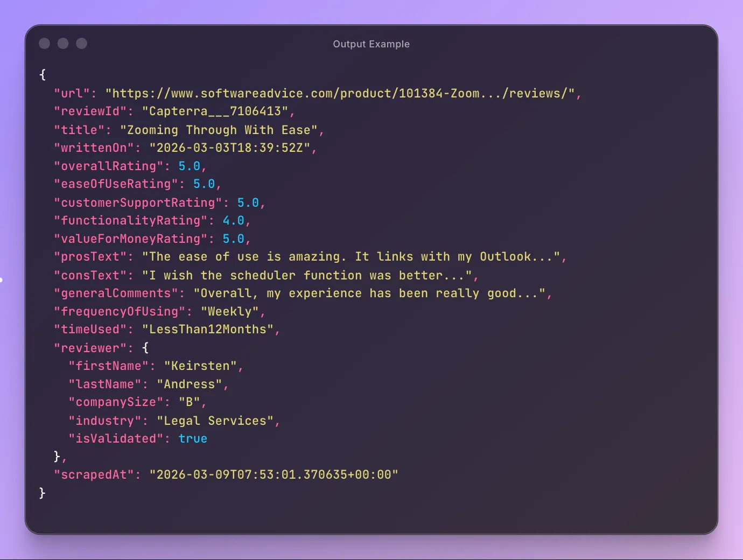Click the opening brace at the top
This screenshot has width=743, height=560.
coord(42,75)
